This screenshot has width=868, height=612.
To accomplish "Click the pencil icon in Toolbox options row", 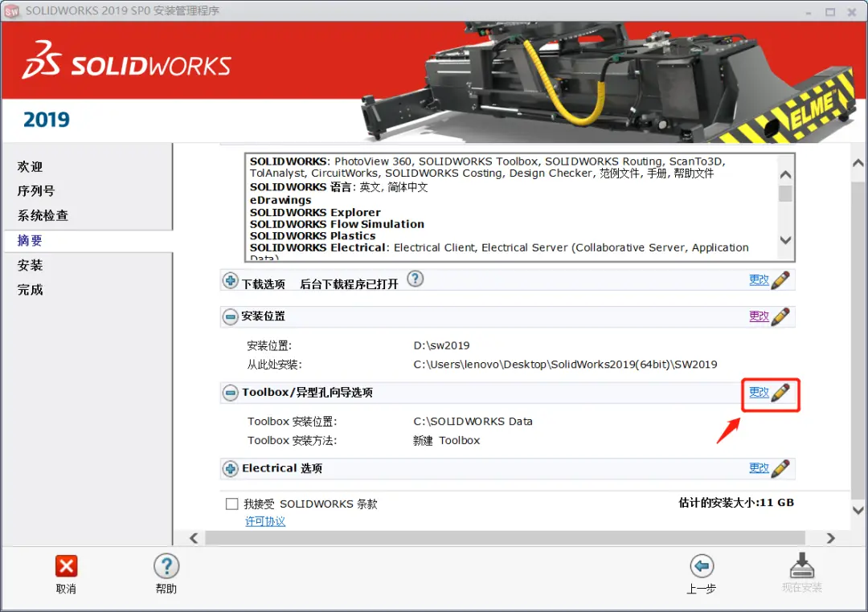I will coord(780,393).
